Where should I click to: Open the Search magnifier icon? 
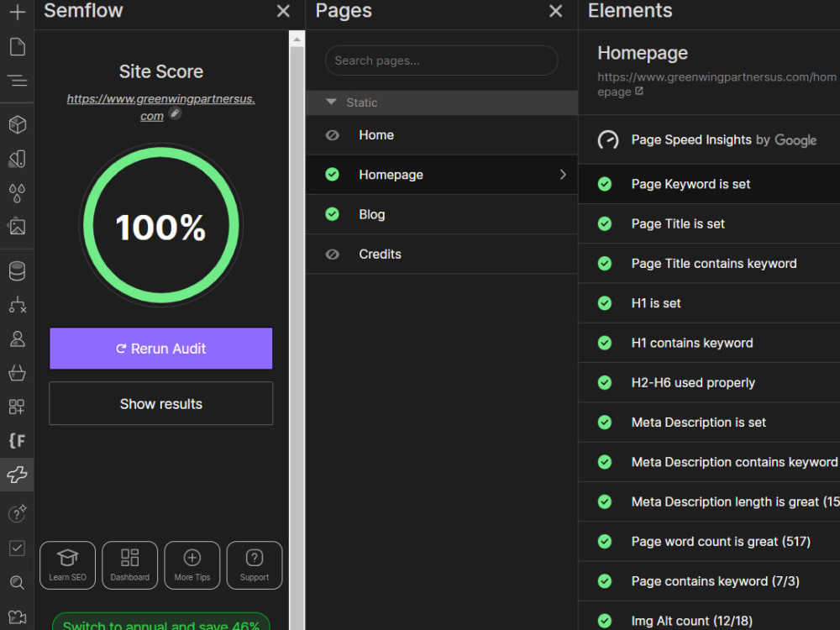(17, 582)
